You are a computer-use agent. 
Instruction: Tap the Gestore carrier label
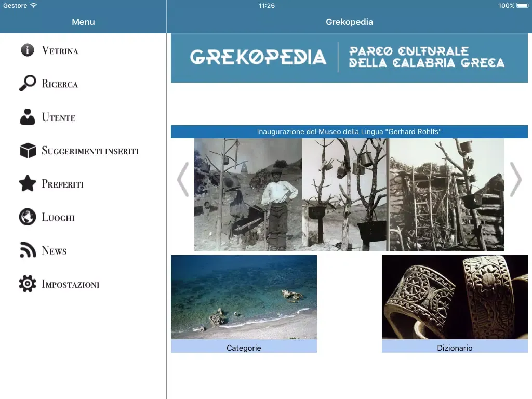click(15, 5)
